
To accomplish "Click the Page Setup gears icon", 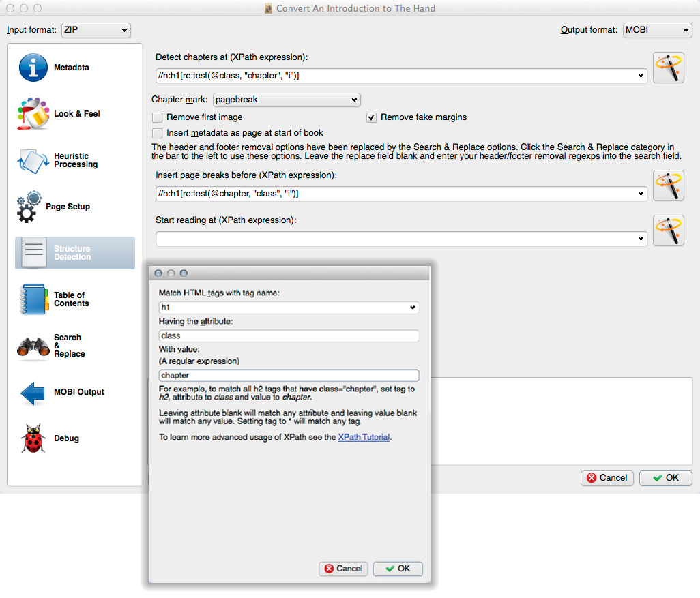I will (x=29, y=207).
